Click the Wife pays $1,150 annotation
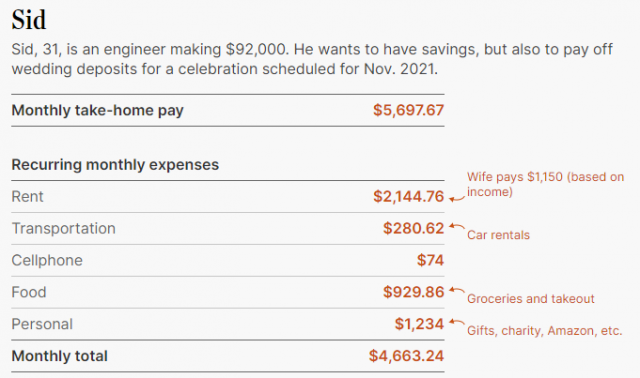Viewport: 640px width, 378px height. [x=545, y=184]
